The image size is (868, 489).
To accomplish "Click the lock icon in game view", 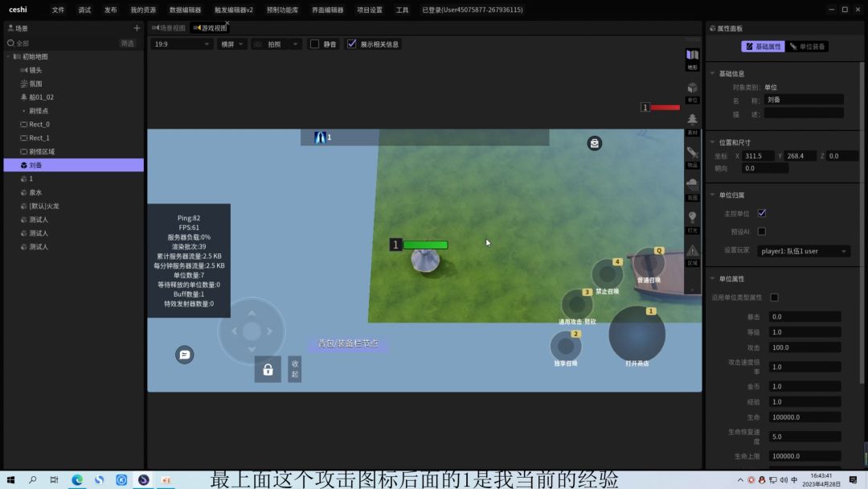I will coord(268,369).
